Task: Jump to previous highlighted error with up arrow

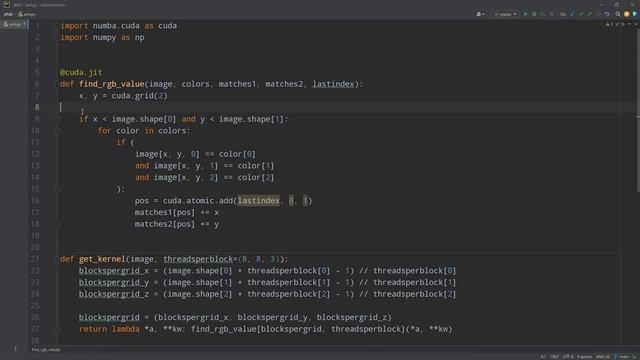Action: click(629, 24)
